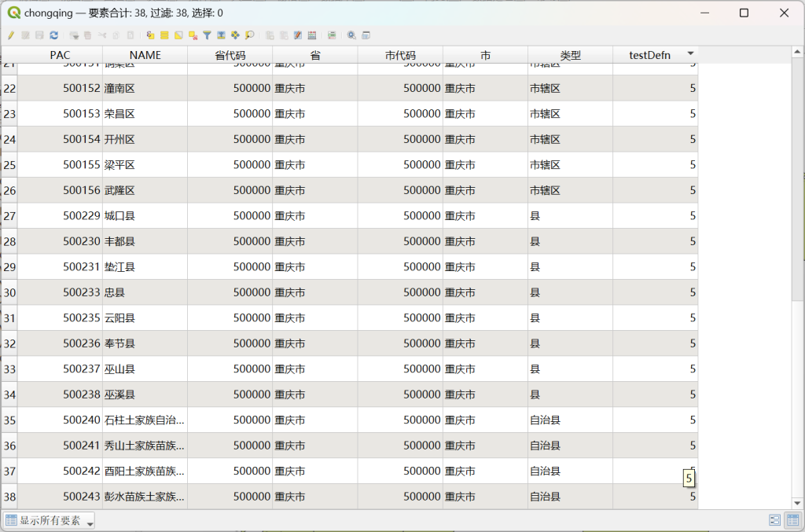Copy selected rows to clipboard
This screenshot has width=805, height=532.
point(116,35)
